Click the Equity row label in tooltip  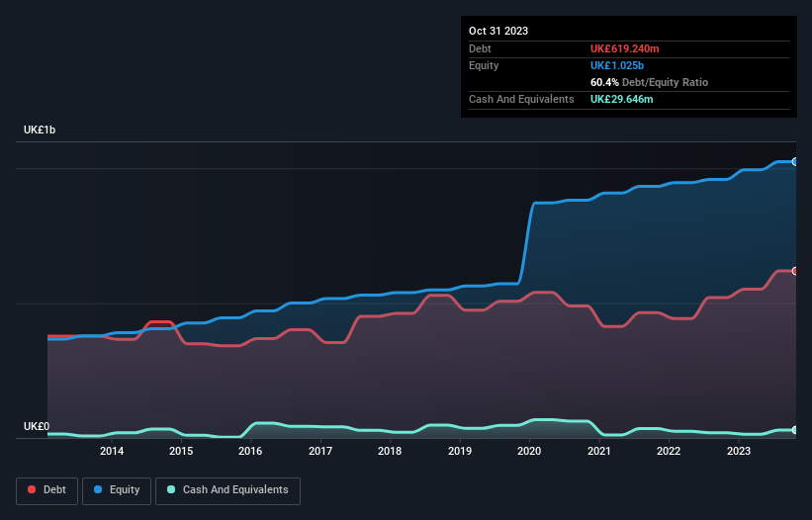pyautogui.click(x=484, y=65)
